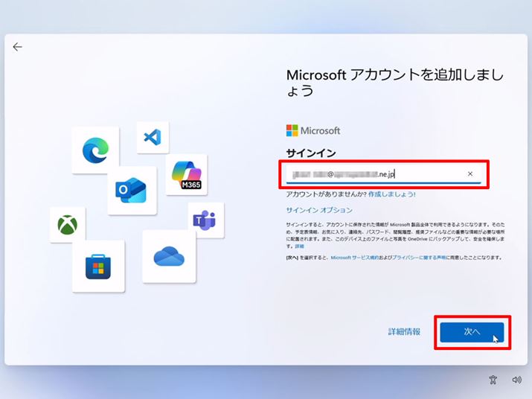532x399 pixels.
Task: Click the 詳細 link in description
Action: 299,246
